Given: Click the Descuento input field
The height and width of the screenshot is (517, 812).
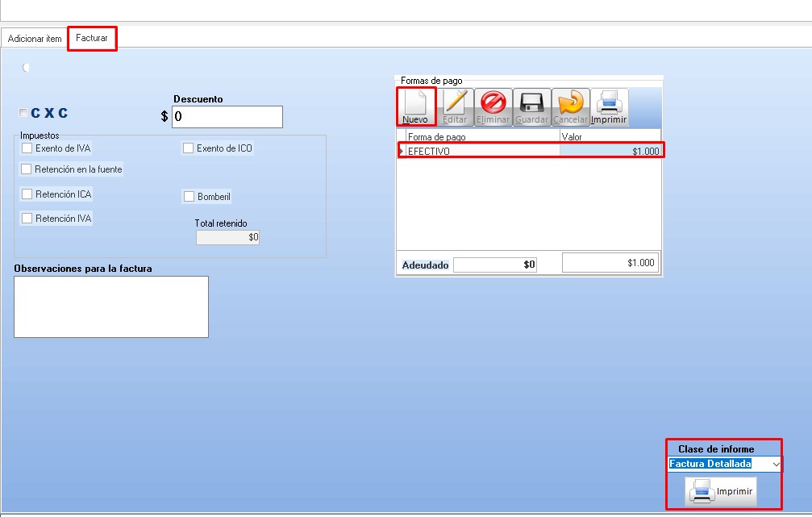Looking at the screenshot, I should point(227,117).
